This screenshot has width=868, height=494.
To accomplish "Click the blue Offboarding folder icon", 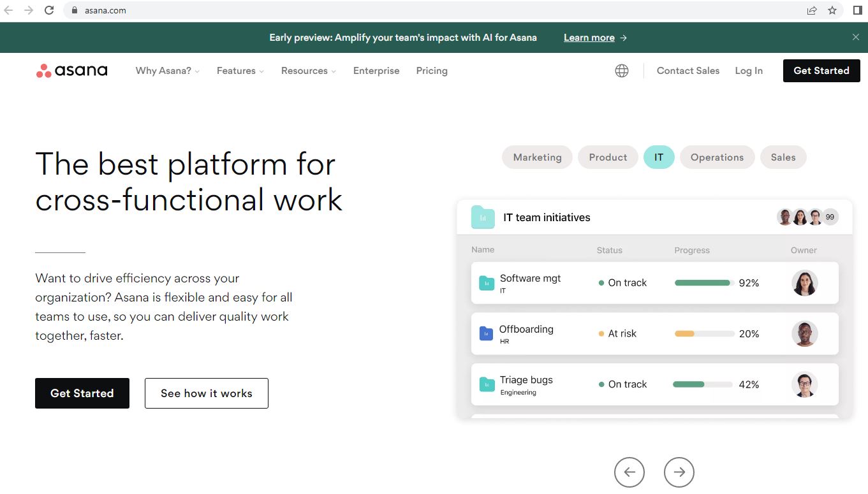I will point(486,333).
